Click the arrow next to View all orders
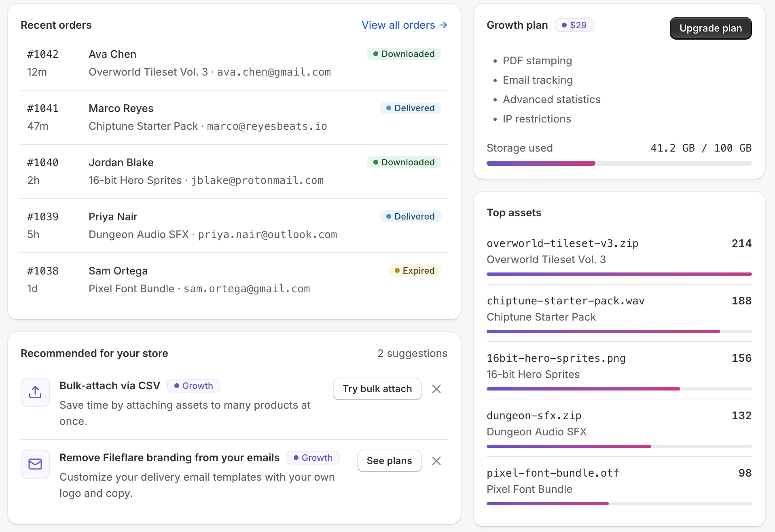Image resolution: width=775 pixels, height=532 pixels. pos(443,25)
